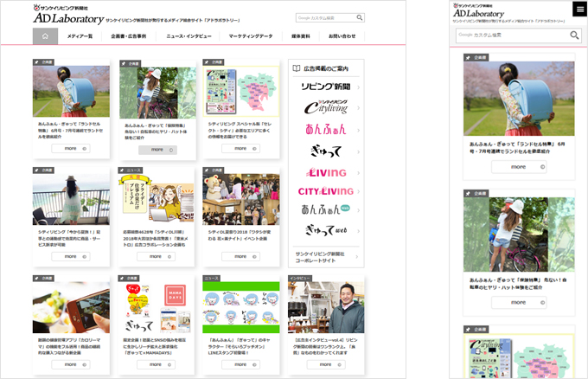Click the mobile view bicycle card title text
This screenshot has width=588, height=379.
tap(518, 284)
